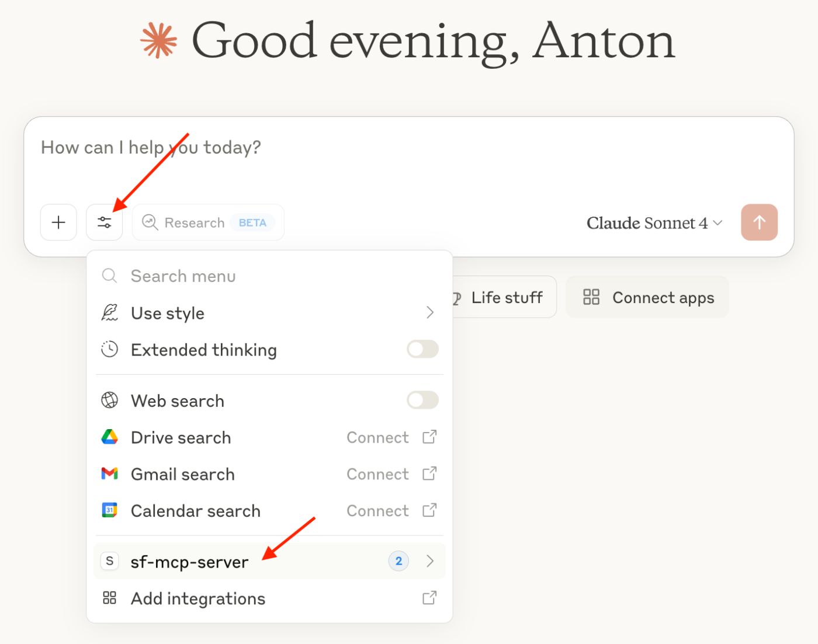Click external link icon for Calendar search
The image size is (818, 644).
point(429,510)
